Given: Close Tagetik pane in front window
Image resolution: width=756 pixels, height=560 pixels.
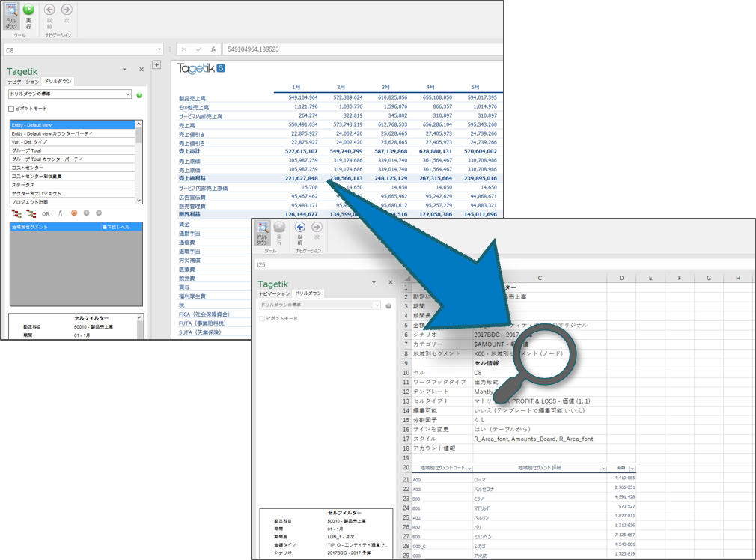Looking at the screenshot, I should (391, 282).
